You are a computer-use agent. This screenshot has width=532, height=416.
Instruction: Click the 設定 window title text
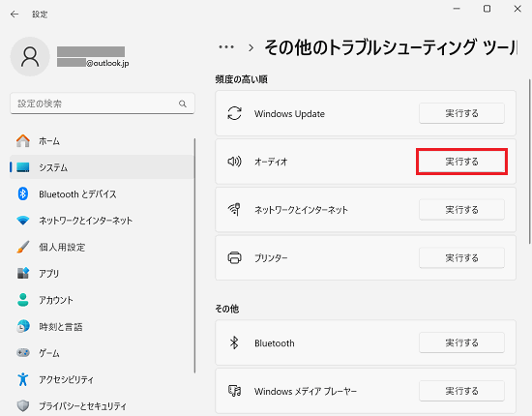(40, 15)
